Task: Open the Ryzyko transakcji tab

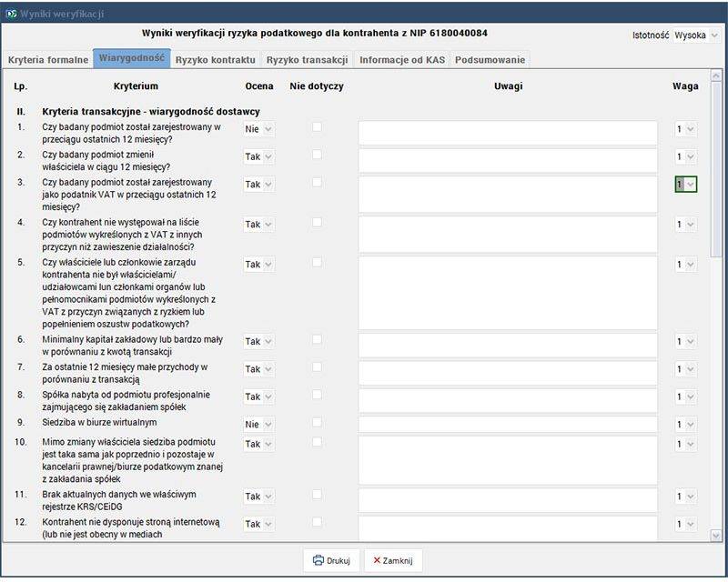Action: [307, 60]
